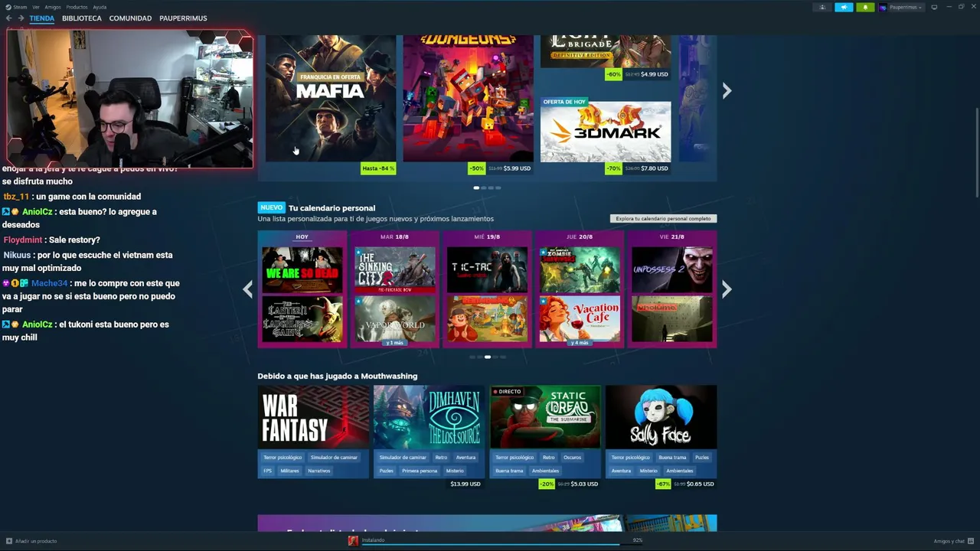Click the 'Buena trama' tag under Sally Face
The height and width of the screenshot is (551, 980).
(x=672, y=458)
